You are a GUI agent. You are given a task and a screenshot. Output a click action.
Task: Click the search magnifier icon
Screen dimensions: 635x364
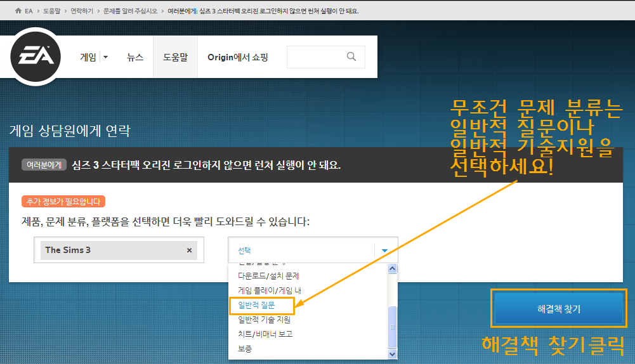coord(351,56)
